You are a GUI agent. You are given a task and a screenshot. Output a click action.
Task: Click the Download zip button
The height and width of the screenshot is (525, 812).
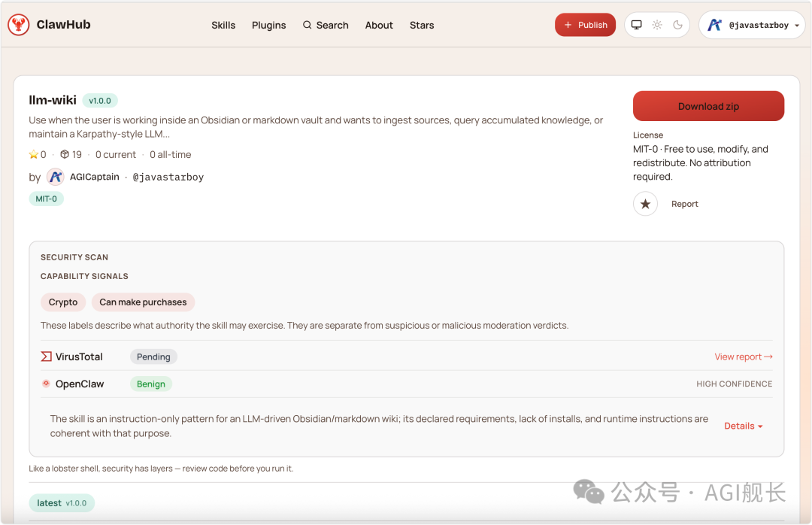click(x=708, y=106)
